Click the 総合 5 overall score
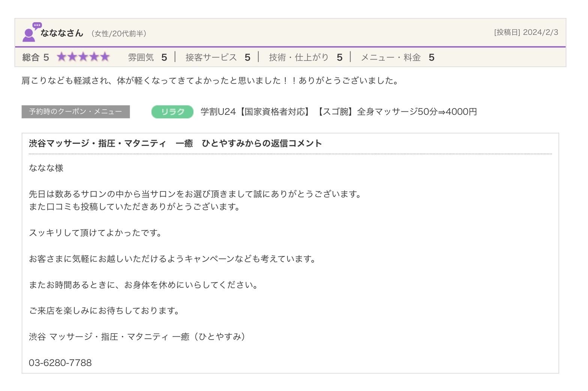The width and height of the screenshot is (588, 391). (36, 57)
